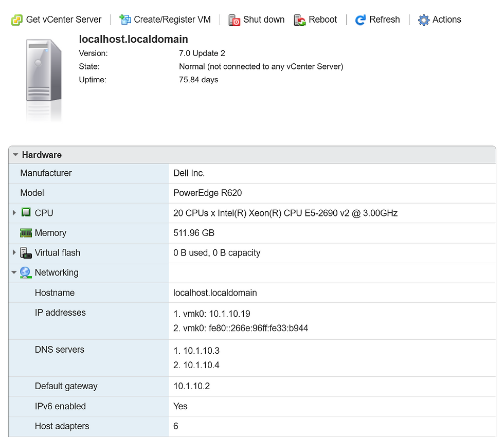
Task: Click the Hostname row label
Action: tap(55, 293)
